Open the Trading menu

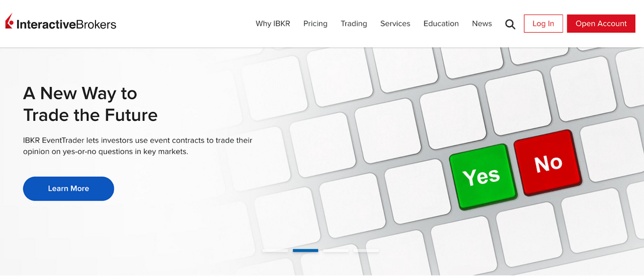354,24
